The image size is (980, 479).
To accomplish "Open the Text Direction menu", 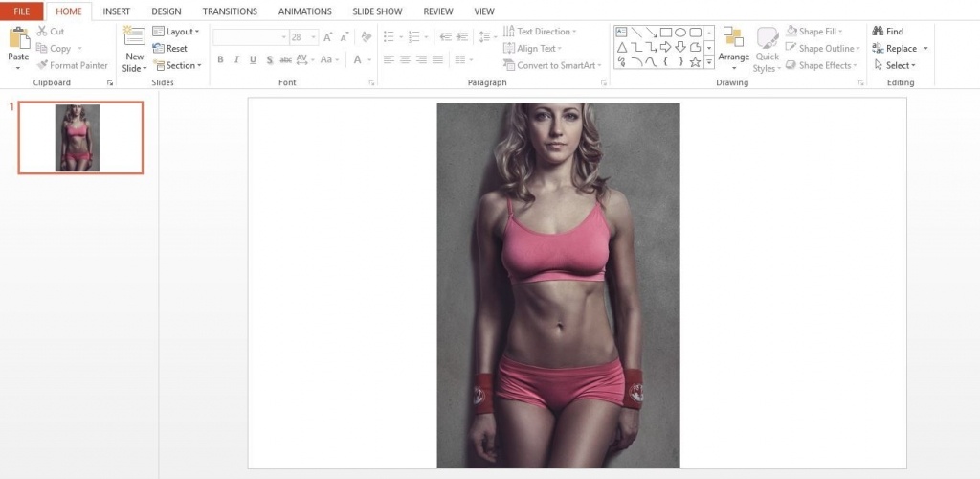I will click(x=540, y=32).
